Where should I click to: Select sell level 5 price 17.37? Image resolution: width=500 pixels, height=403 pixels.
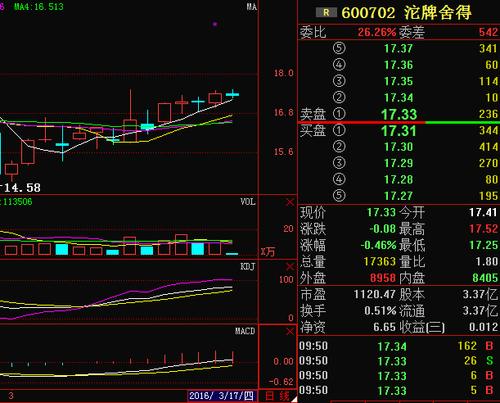398,49
